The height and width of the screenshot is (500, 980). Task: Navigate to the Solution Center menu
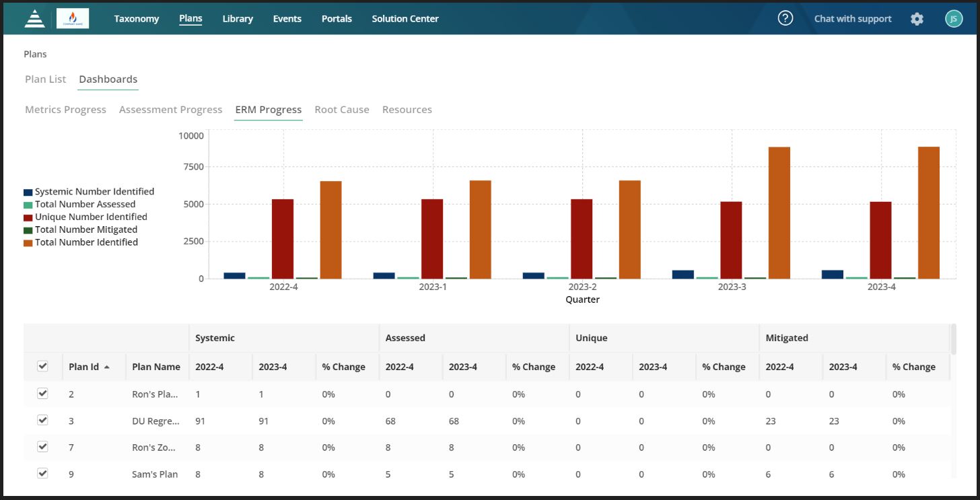405,18
